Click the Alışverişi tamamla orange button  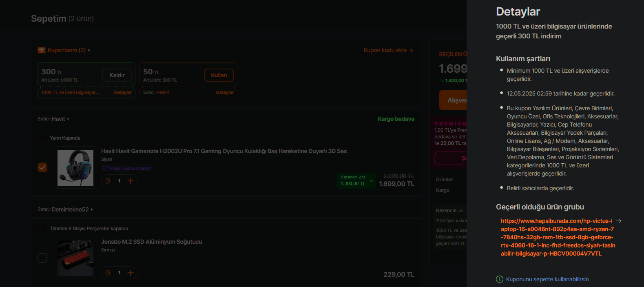pos(453,100)
